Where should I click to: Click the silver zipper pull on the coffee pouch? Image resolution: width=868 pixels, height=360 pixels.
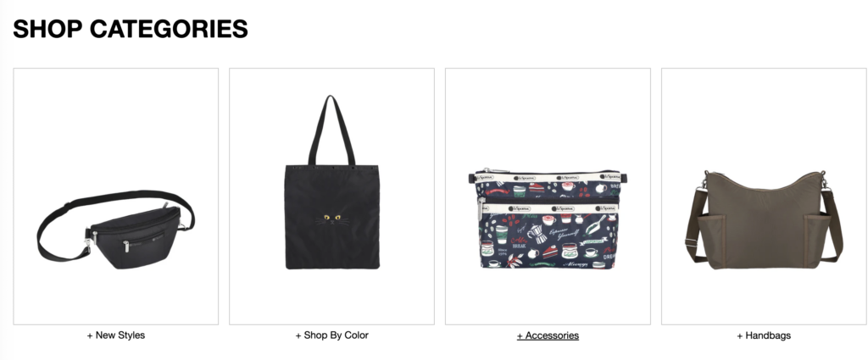point(481,209)
